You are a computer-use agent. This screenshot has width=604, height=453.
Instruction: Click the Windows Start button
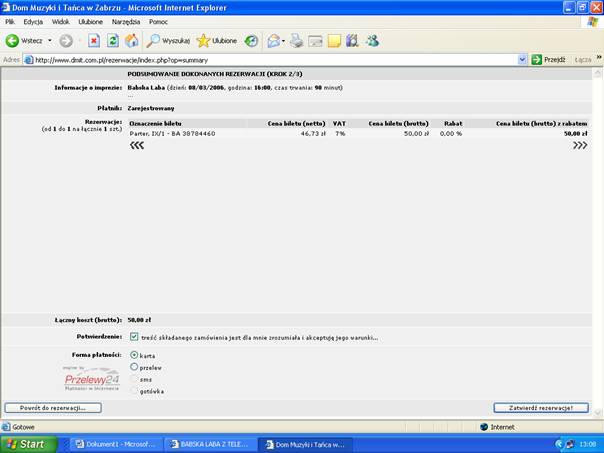(x=26, y=443)
